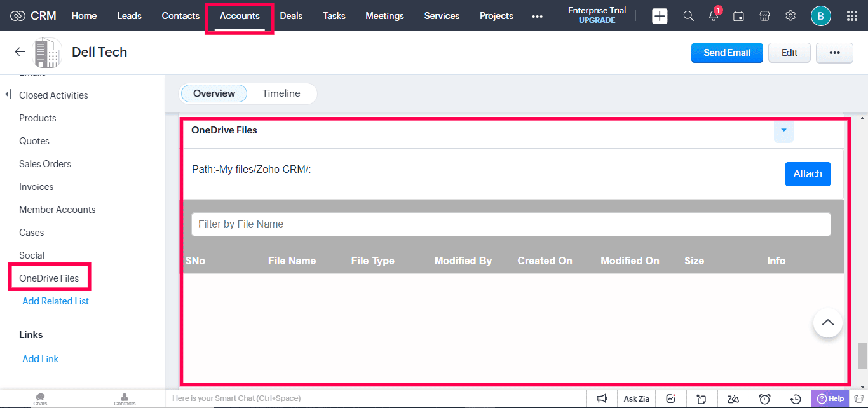This screenshot has height=408, width=868.
Task: Click the Smart Chat input bar
Action: (375, 398)
